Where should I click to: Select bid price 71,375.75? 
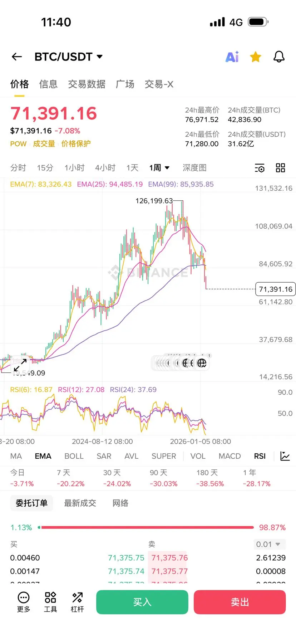pos(126,558)
